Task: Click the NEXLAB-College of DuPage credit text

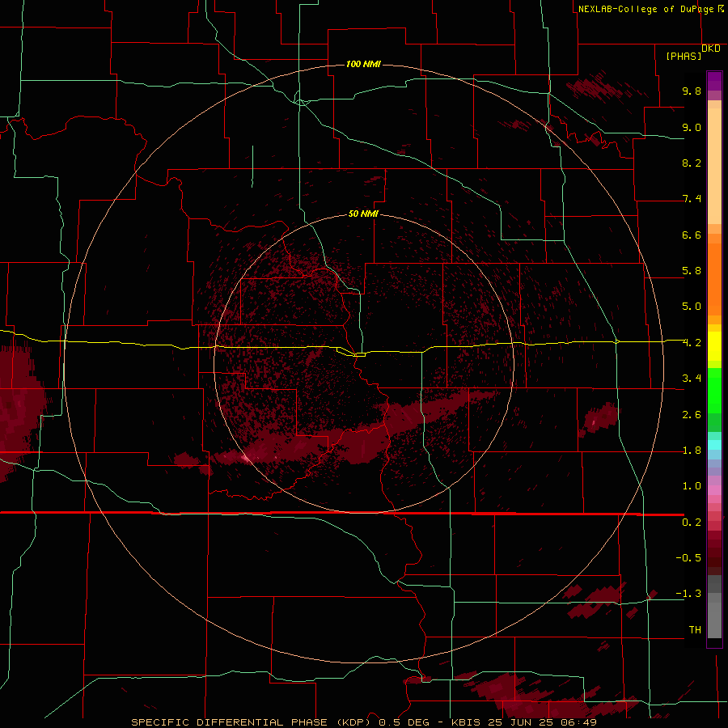Action: [645, 9]
